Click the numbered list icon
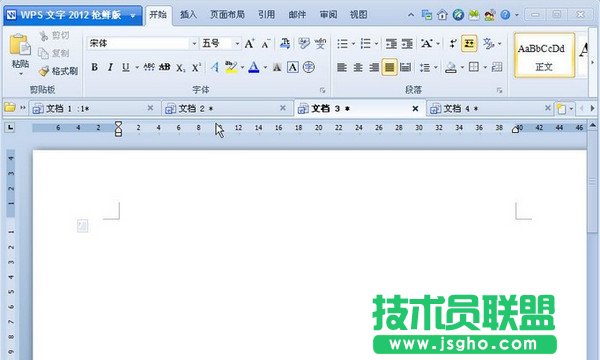Viewport: 600px width, 360px height. point(366,44)
